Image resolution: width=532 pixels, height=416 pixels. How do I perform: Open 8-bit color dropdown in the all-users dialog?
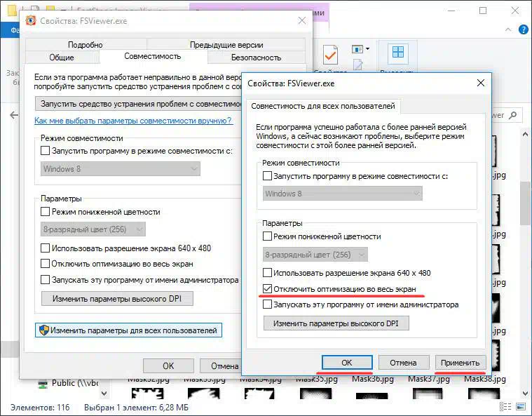click(315, 255)
